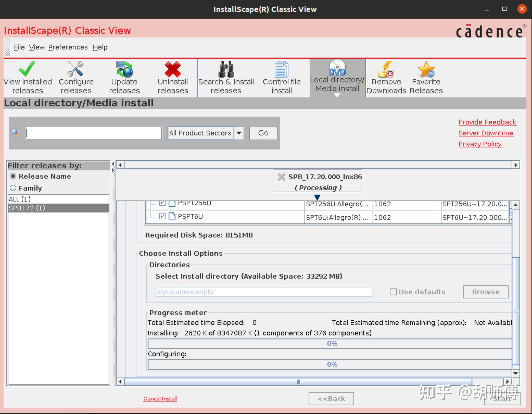
Task: Select the Uninstall releases red X icon
Action: pos(173,69)
